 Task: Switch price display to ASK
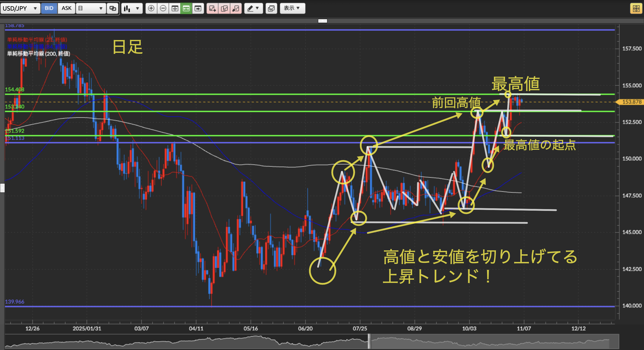tap(67, 8)
